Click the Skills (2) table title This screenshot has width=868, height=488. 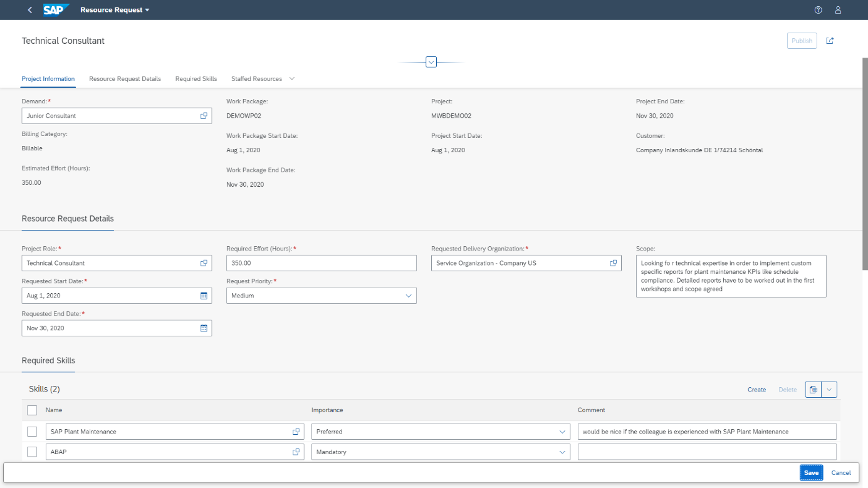pyautogui.click(x=44, y=389)
